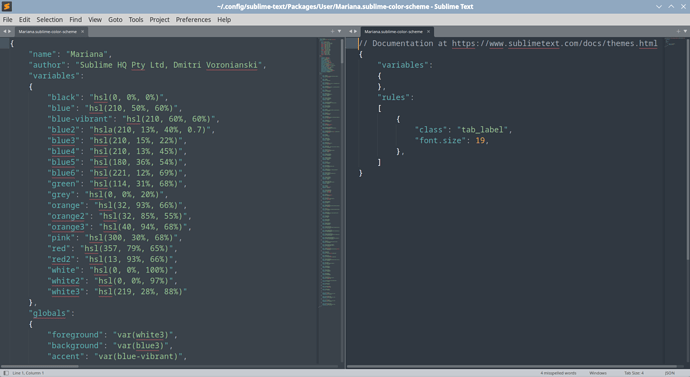Click "variables" key in right pane
The image size is (690, 377).
tap(403, 65)
